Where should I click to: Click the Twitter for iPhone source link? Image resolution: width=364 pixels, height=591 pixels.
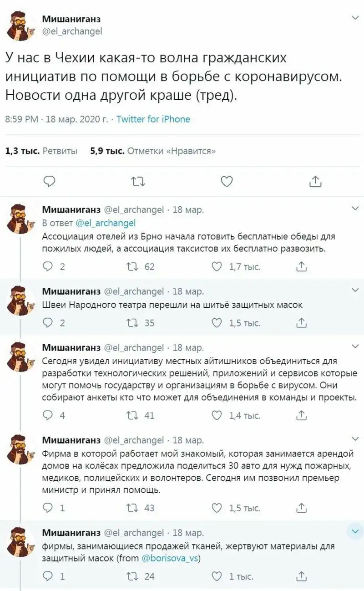pyautogui.click(x=153, y=119)
